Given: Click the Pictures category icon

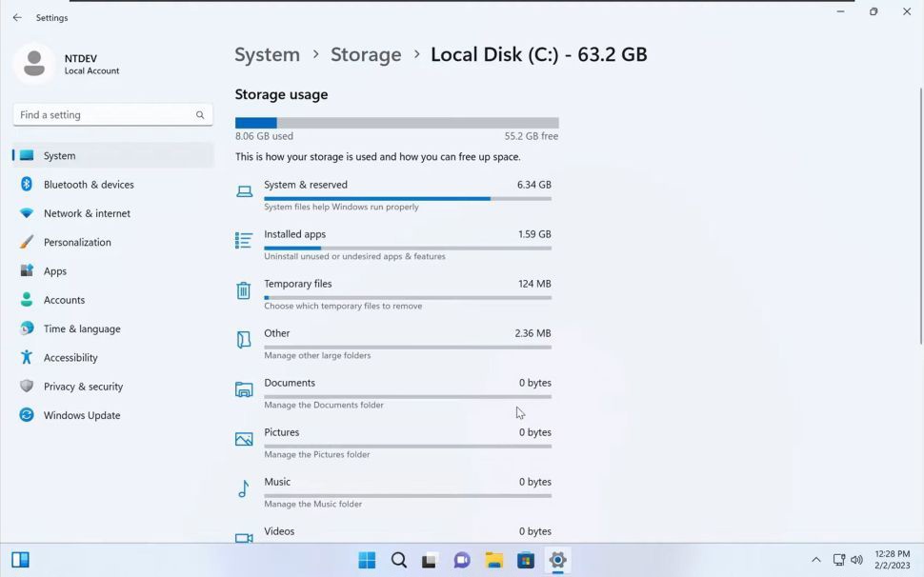Looking at the screenshot, I should click(x=244, y=438).
